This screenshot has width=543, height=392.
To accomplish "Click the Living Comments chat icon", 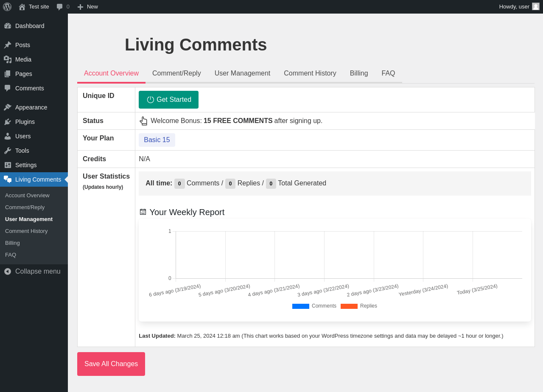I will (x=8, y=179).
